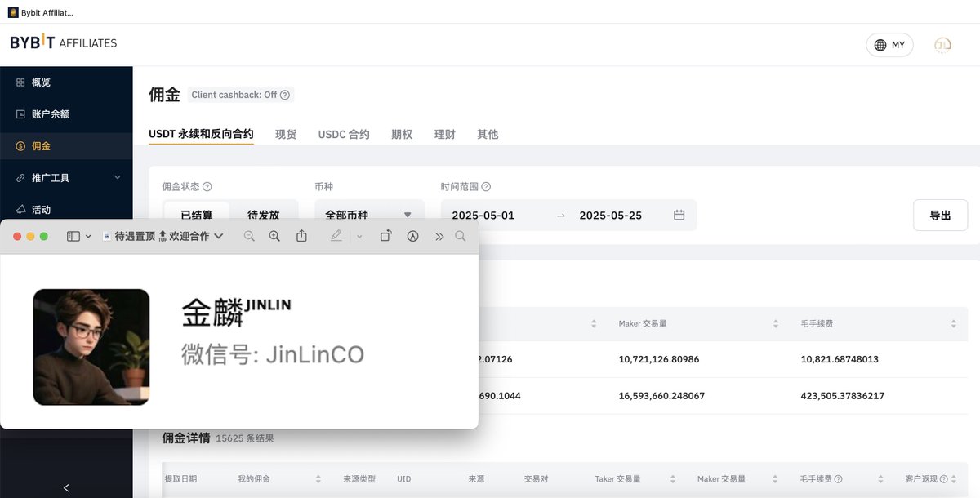Viewport: 980px width, 498px height.
Task: Click value 423,505.37836217
Action: [842, 396]
